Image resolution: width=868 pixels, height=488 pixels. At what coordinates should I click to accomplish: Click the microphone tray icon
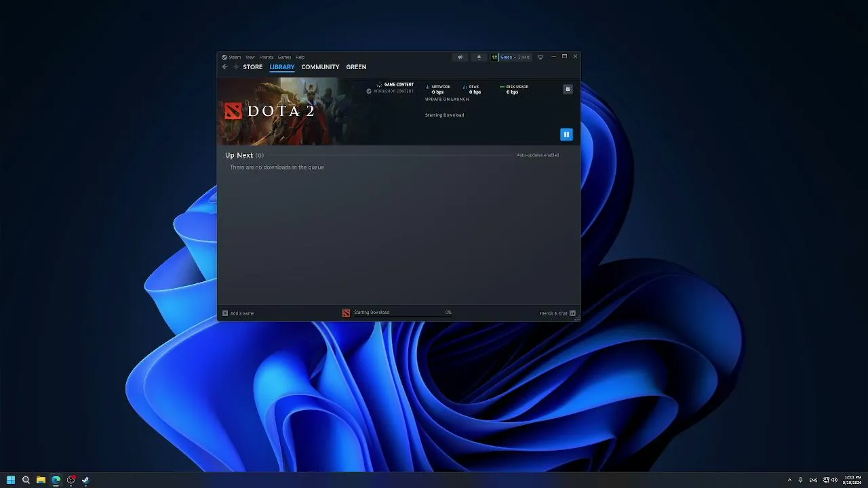(800, 480)
